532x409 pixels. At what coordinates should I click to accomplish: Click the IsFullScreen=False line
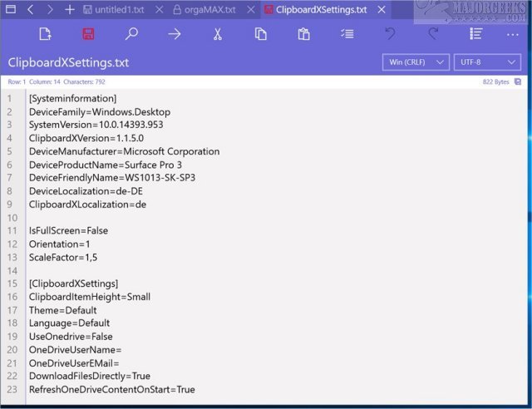tap(68, 231)
